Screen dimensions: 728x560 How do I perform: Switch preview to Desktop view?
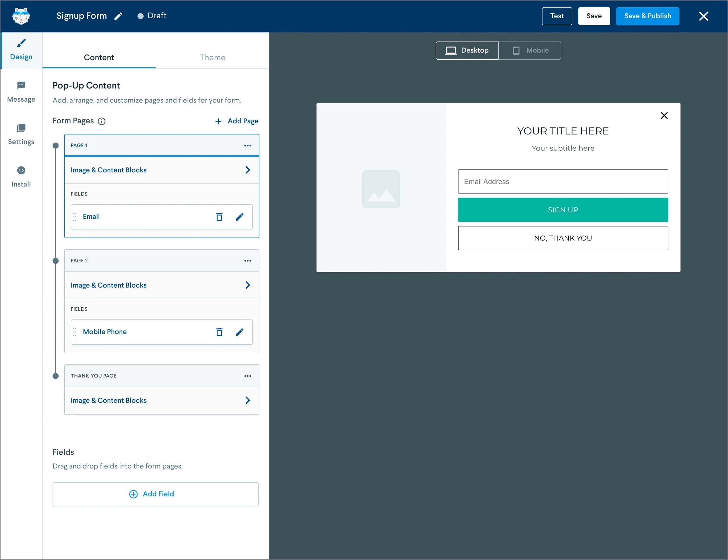pos(467,51)
